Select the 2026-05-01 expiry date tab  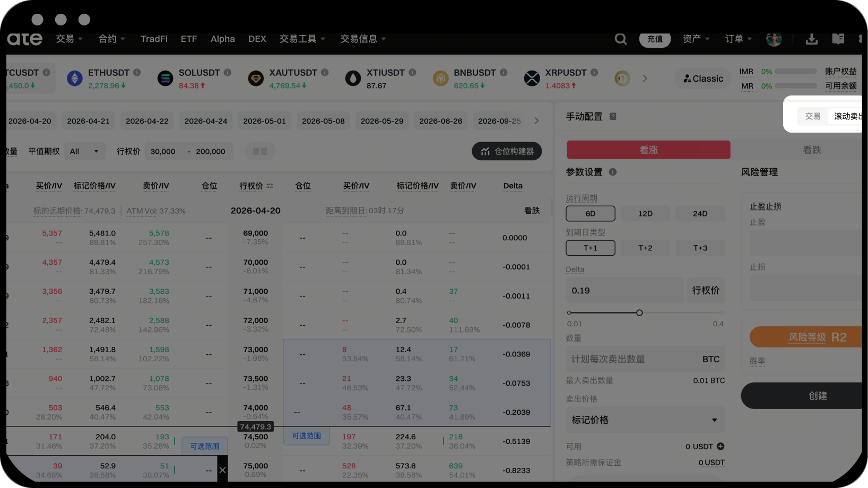tap(264, 121)
